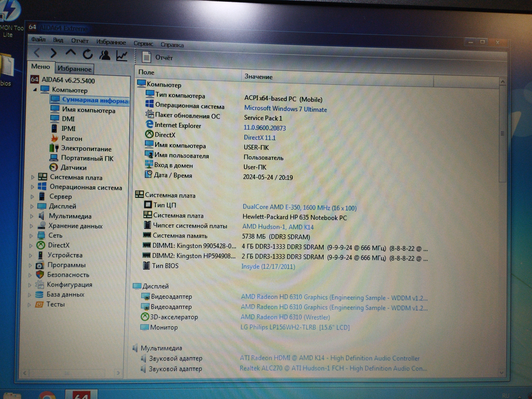Screen dimensions: 532x399
Task: Expand Сервер tree node
Action: [32, 196]
